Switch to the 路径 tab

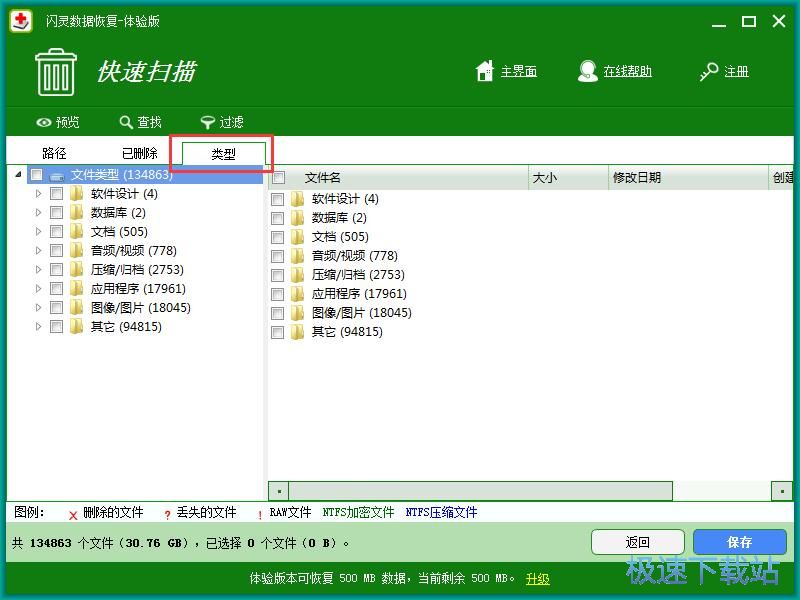tap(54, 153)
